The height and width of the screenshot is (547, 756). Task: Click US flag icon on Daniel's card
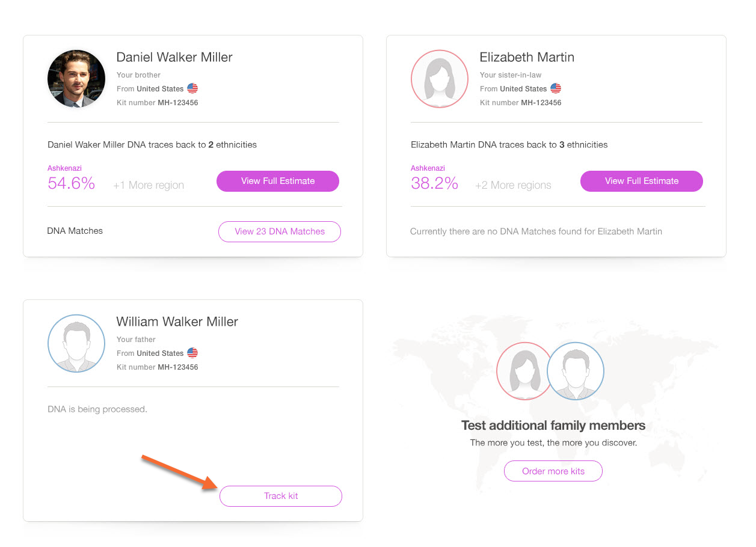coord(192,88)
